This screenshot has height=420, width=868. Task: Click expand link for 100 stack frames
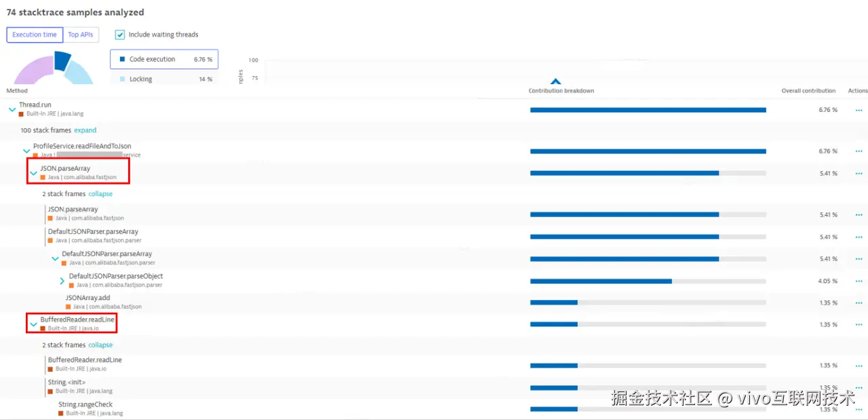click(x=85, y=130)
